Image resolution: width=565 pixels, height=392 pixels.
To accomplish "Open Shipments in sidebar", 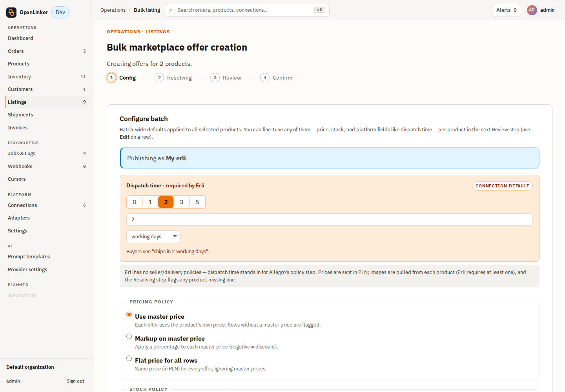I will click(x=47, y=115).
